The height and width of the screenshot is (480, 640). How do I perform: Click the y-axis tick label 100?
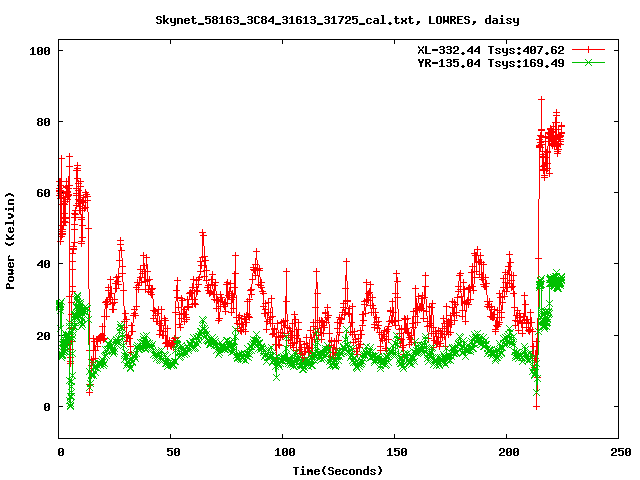click(x=40, y=51)
